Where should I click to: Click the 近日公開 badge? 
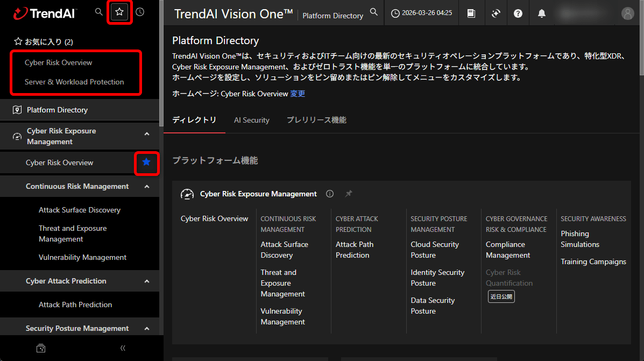click(x=501, y=296)
